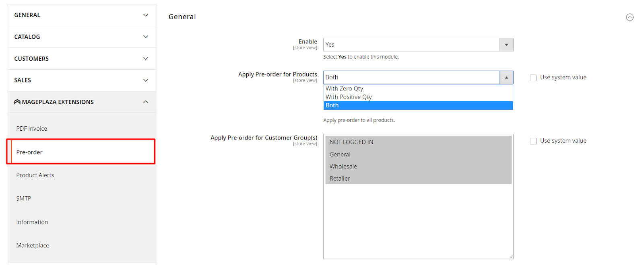Choose With Positive Qty option
This screenshot has width=644, height=265.
pyautogui.click(x=349, y=97)
